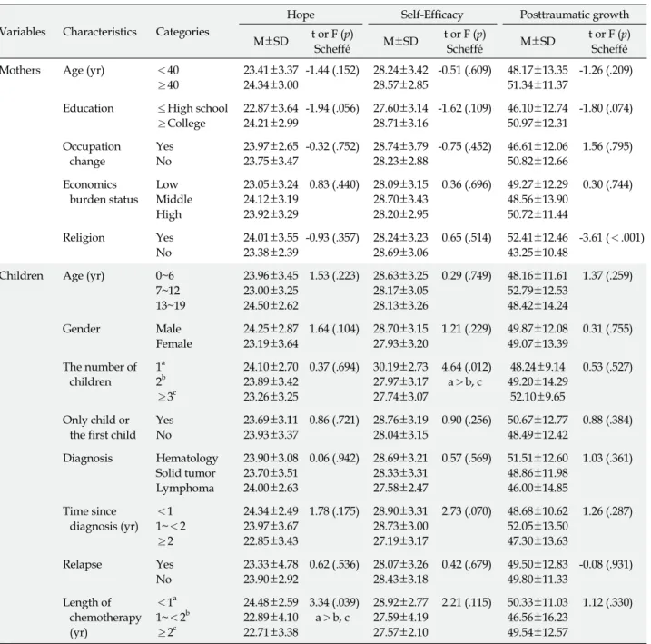This screenshot has height=644, width=651.
Task: Click the value '50.67±12.77'
Action: click(538, 421)
